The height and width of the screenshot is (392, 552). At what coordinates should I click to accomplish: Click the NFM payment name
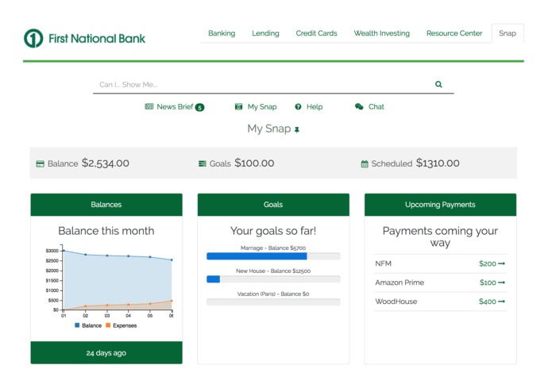(x=383, y=263)
